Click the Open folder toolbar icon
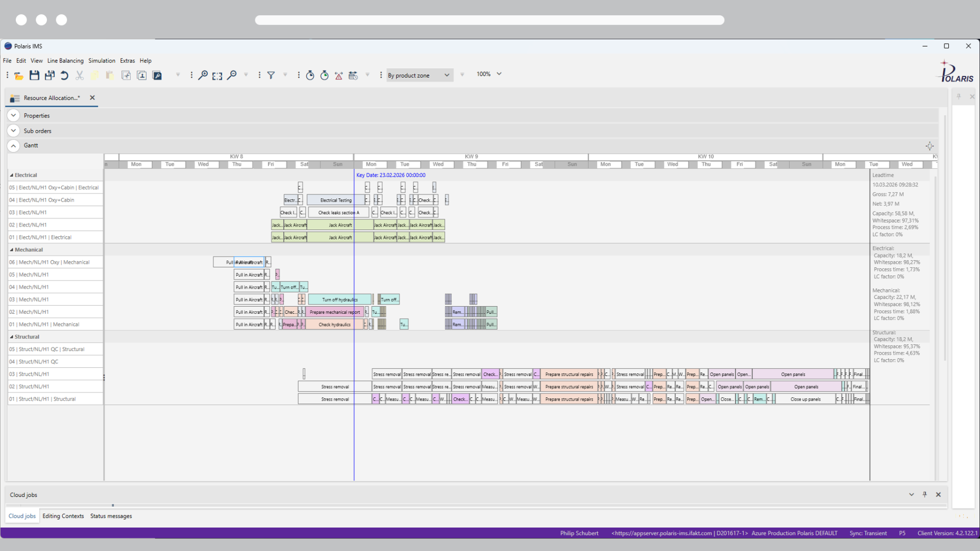Viewport: 980px width, 551px height. pos(19,76)
